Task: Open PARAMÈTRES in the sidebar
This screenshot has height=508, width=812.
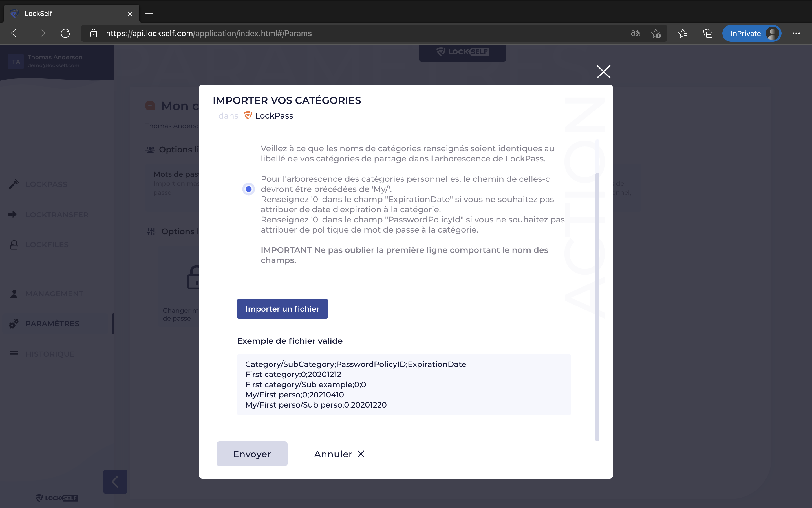Action: pyautogui.click(x=52, y=323)
